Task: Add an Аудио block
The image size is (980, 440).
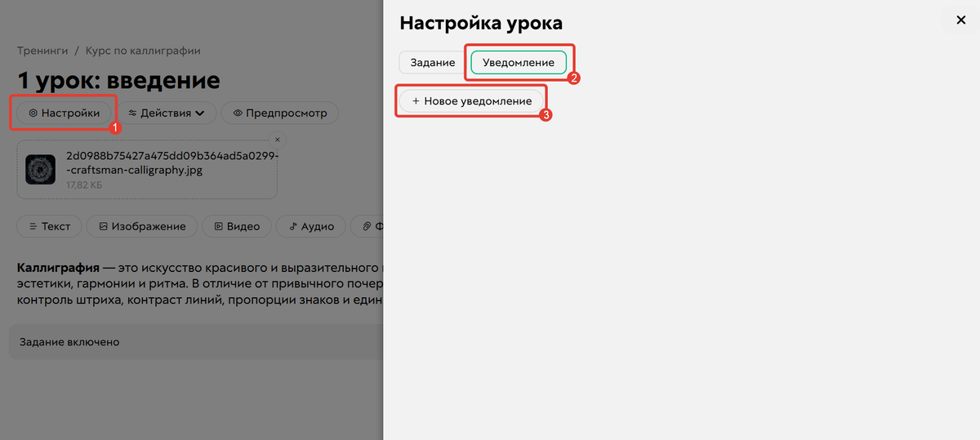Action: pyautogui.click(x=311, y=226)
